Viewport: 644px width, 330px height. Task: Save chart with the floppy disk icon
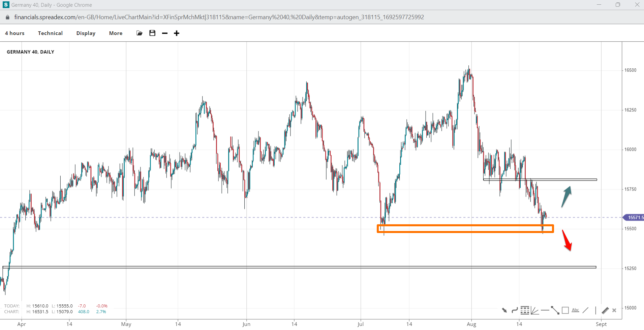pos(152,33)
